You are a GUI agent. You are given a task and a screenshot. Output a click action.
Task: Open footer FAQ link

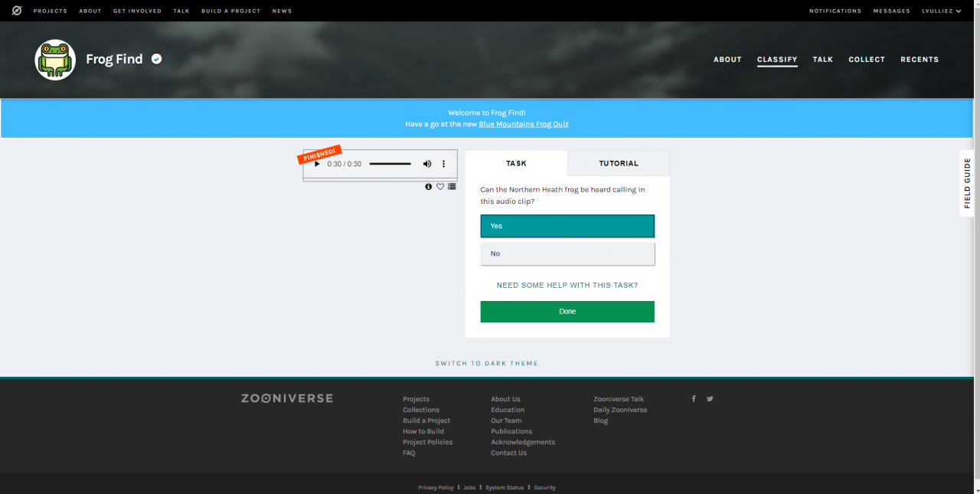coord(409,453)
